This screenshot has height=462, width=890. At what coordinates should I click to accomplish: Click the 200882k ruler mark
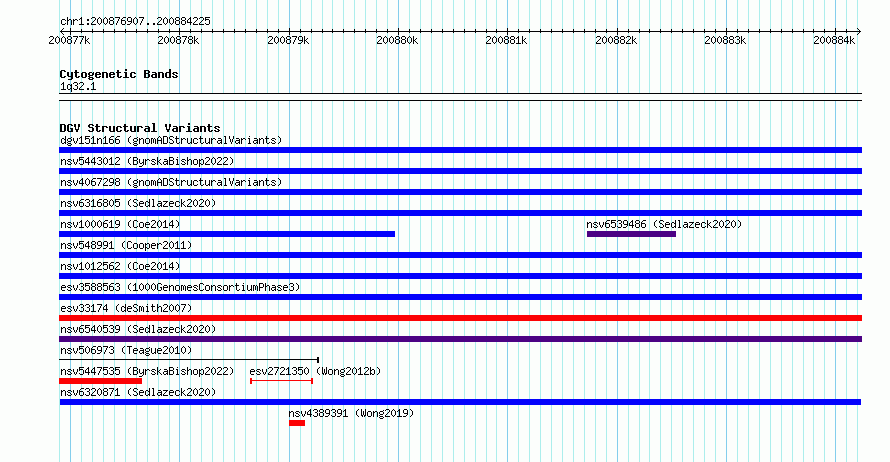(x=616, y=40)
